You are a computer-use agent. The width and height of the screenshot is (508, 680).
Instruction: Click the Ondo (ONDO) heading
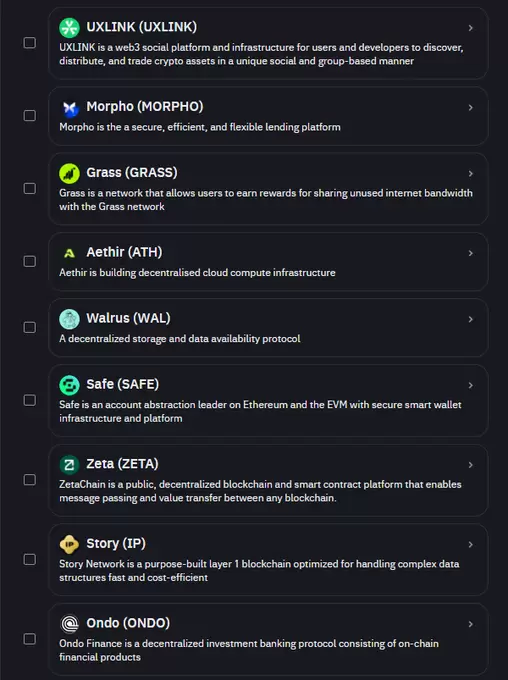pos(128,623)
